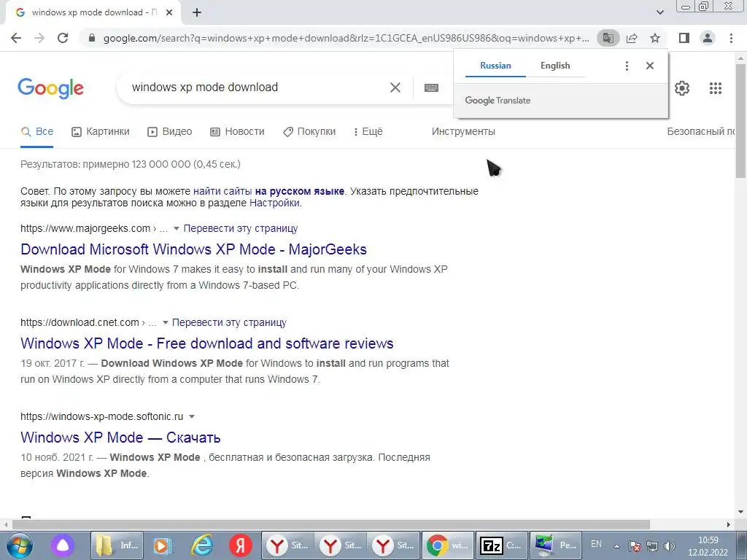Screen dimensions: 747x560
Task: Switch to English in translate popup
Action: click(x=555, y=66)
